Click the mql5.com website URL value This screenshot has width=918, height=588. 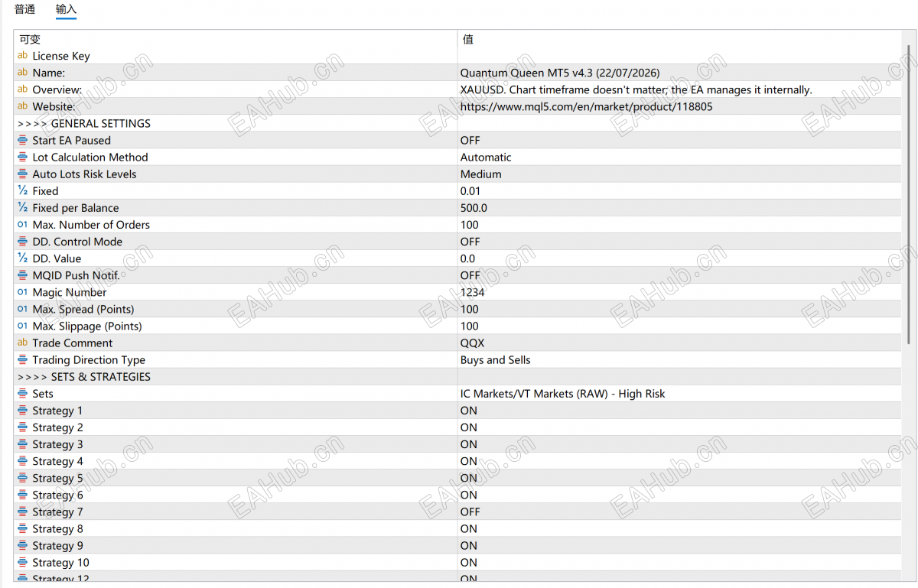tap(586, 106)
